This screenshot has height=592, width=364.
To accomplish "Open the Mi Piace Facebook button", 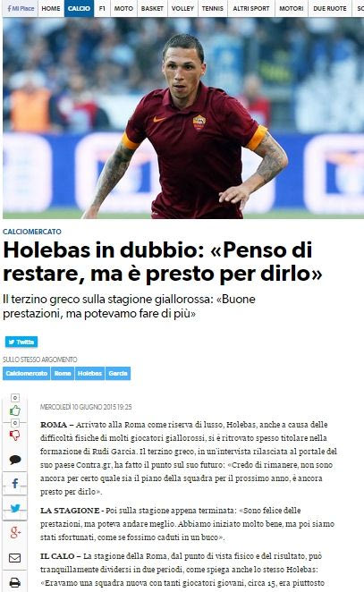I will point(21,8).
